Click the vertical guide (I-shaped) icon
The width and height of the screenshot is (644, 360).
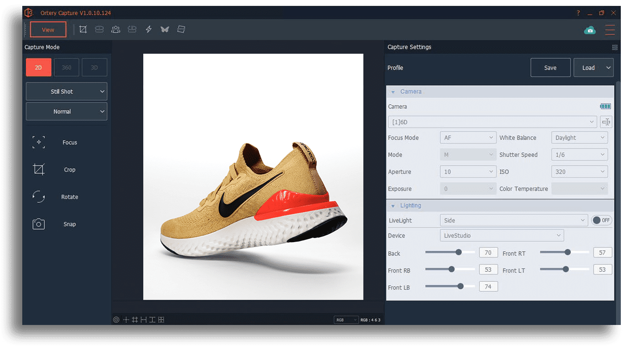(x=152, y=320)
